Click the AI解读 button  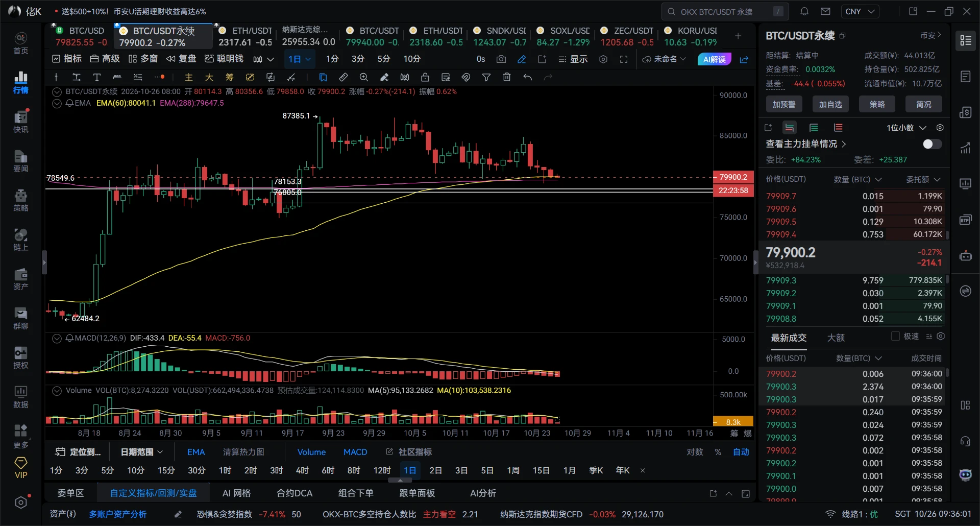click(x=714, y=59)
